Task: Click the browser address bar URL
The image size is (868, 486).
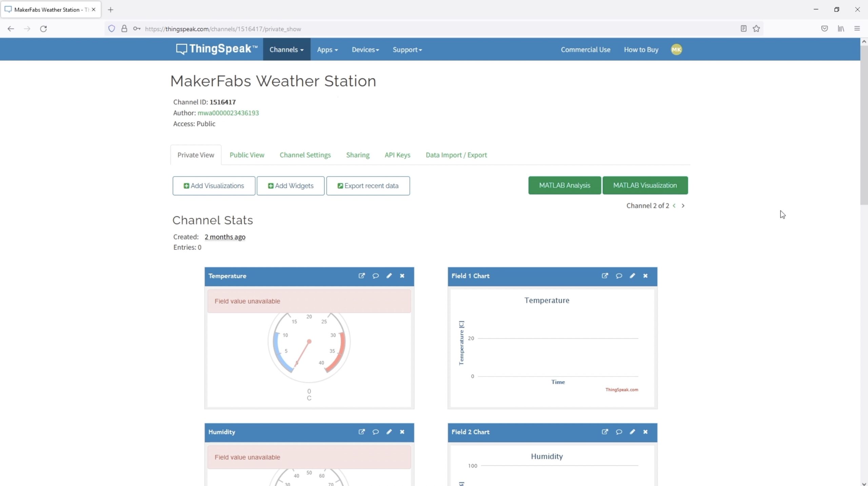Action: [x=223, y=29]
